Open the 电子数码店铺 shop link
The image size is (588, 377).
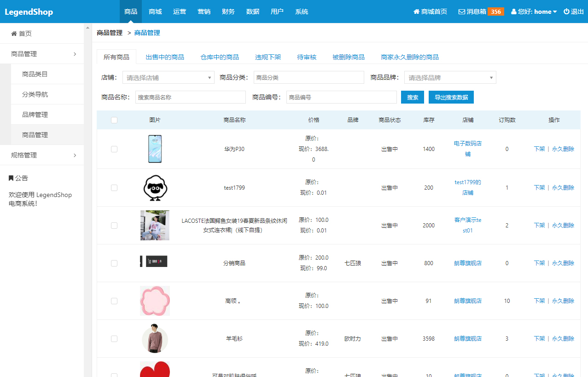[468, 149]
